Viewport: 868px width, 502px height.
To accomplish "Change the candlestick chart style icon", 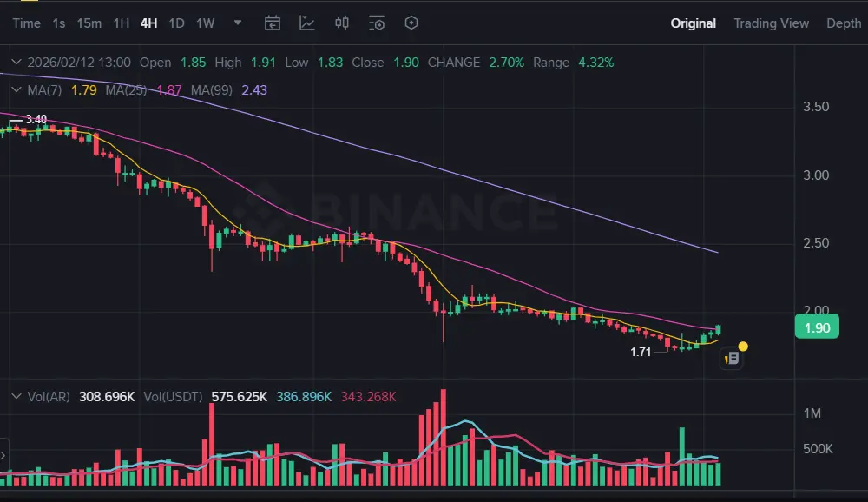I will [x=341, y=23].
